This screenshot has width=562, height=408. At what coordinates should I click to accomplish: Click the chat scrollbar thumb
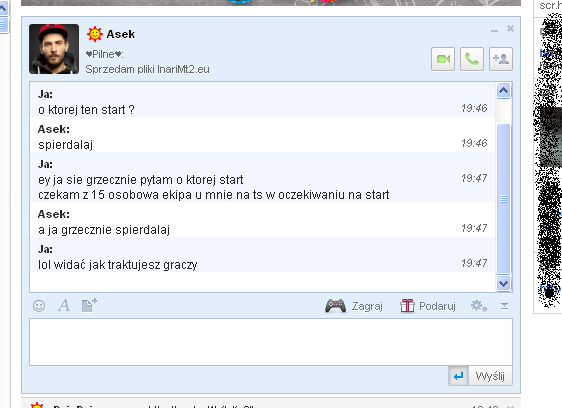504,199
